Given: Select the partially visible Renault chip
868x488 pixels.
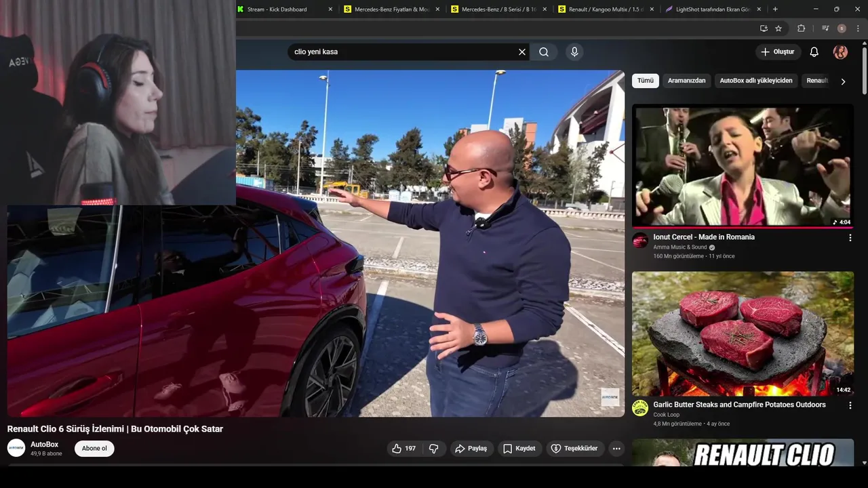Looking at the screenshot, I should [x=816, y=81].
